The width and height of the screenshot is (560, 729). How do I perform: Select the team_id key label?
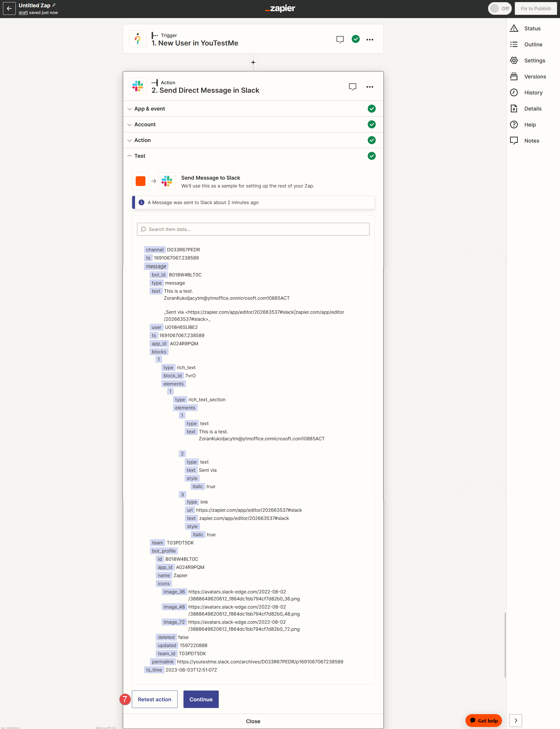[x=166, y=653]
